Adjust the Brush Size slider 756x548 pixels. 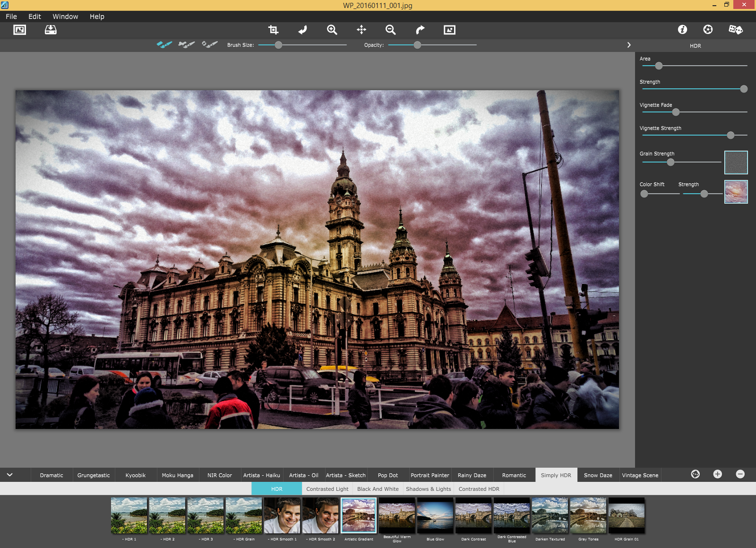(278, 45)
